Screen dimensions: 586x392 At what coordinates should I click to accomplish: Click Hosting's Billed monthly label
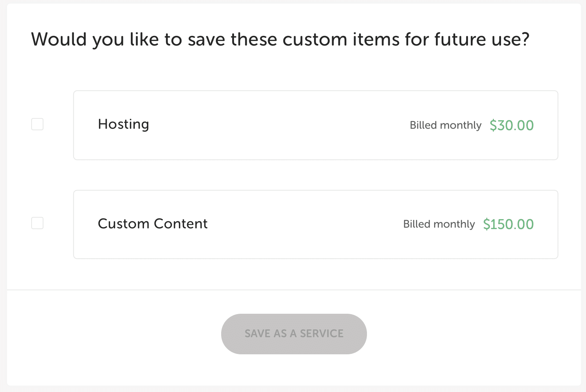(445, 125)
